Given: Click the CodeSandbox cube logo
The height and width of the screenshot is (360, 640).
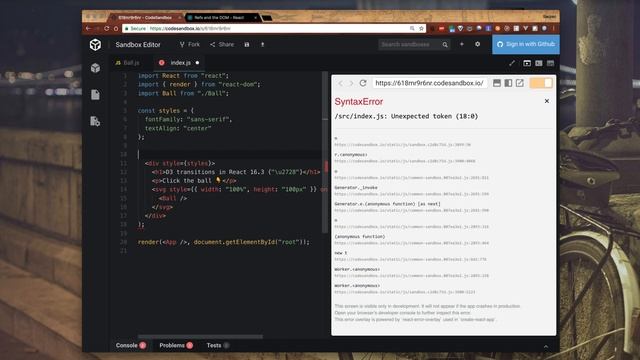Looking at the screenshot, I should click(95, 44).
